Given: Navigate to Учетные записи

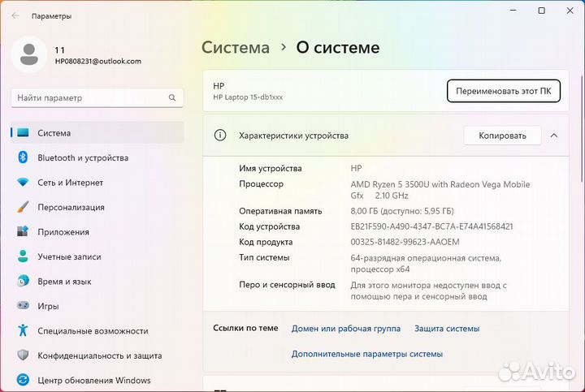Looking at the screenshot, I should pos(97,256).
